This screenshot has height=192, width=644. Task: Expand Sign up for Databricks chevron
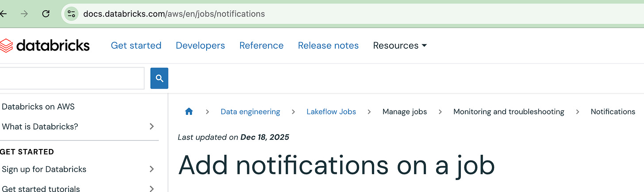tap(152, 169)
